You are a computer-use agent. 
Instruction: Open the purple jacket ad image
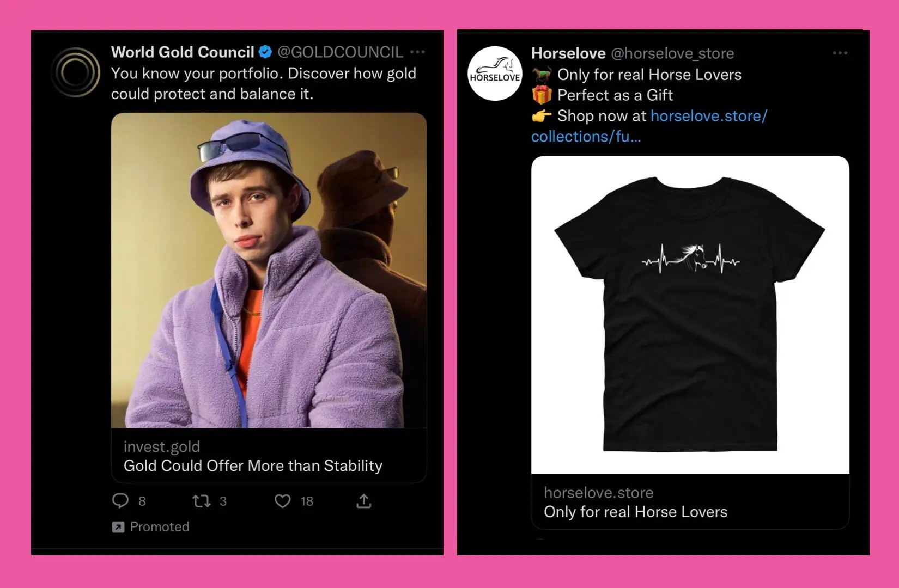269,270
